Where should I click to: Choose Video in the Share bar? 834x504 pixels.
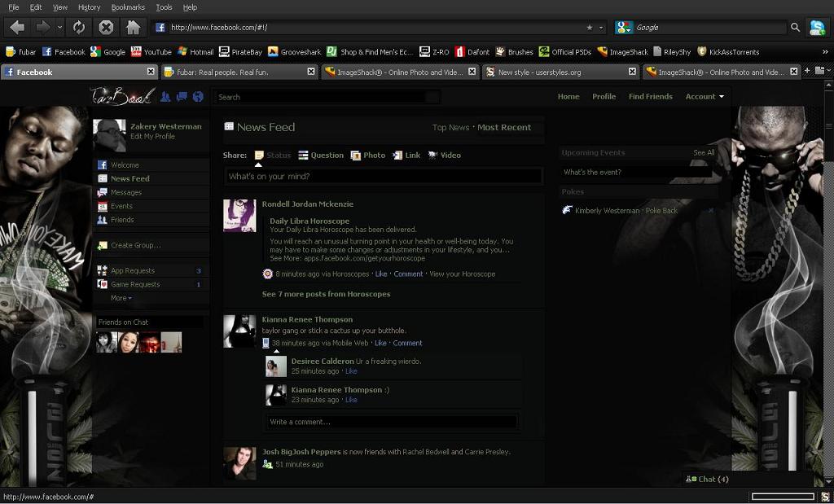445,156
